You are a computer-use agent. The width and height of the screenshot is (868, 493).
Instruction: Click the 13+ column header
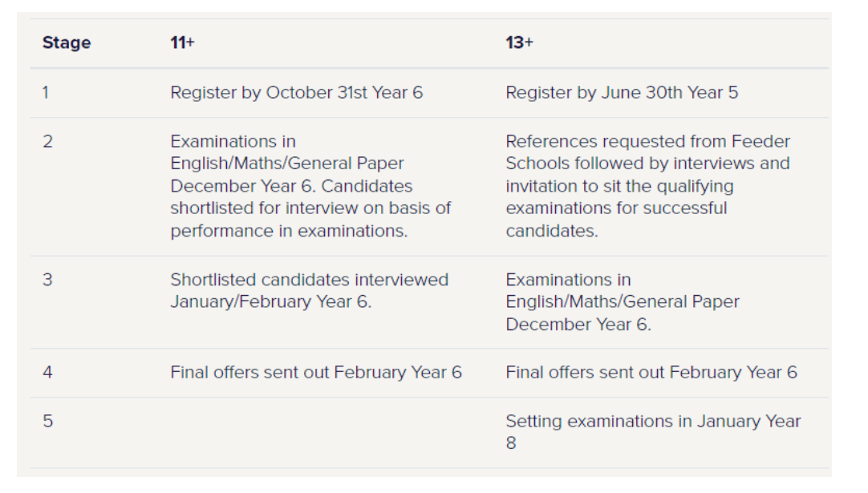point(519,42)
